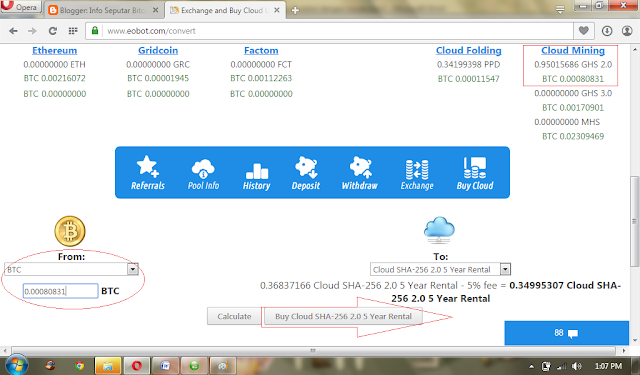The height and width of the screenshot is (375, 640).
Task: Open the Word taskbar icon
Action: point(165,366)
